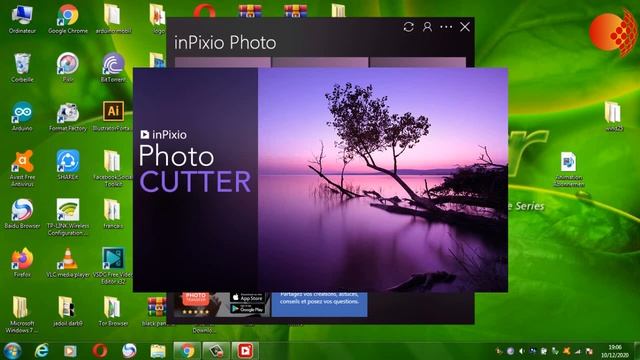Screen dimensions: 640x360
Task: Click the App Store badge in inPixio launcher
Action: 247,297
